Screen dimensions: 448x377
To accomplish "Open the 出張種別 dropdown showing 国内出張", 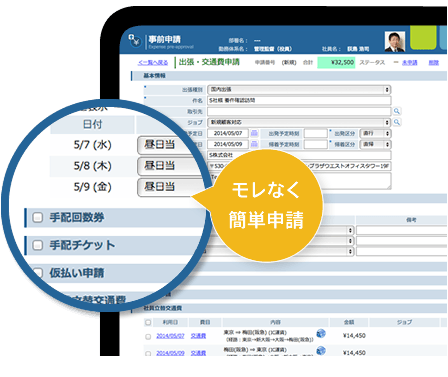I will click(x=299, y=90).
